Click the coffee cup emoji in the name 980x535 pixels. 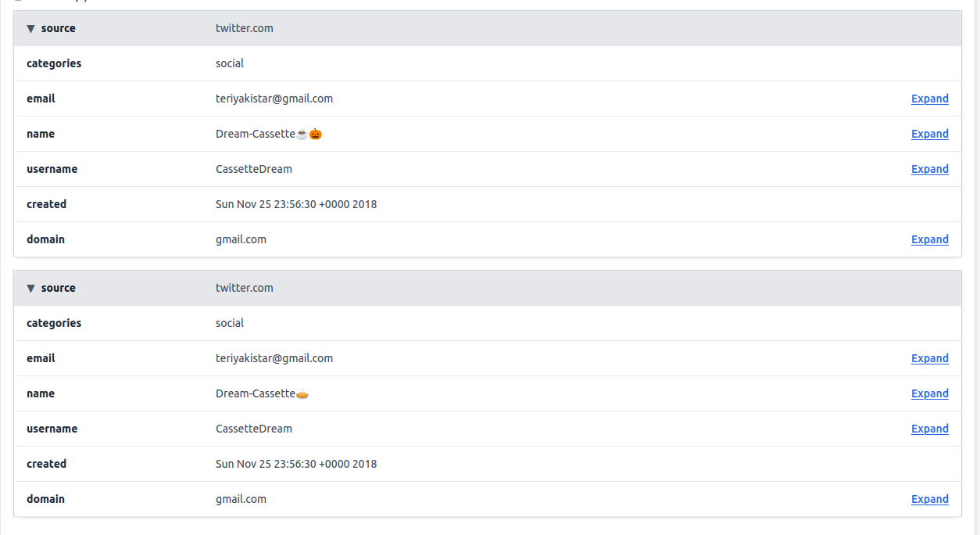point(302,134)
